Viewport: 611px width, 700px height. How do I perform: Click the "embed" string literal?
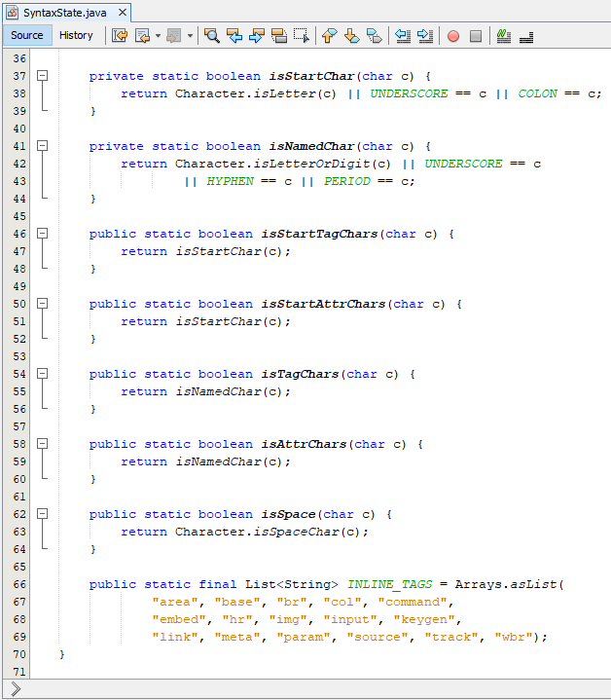tap(179, 619)
